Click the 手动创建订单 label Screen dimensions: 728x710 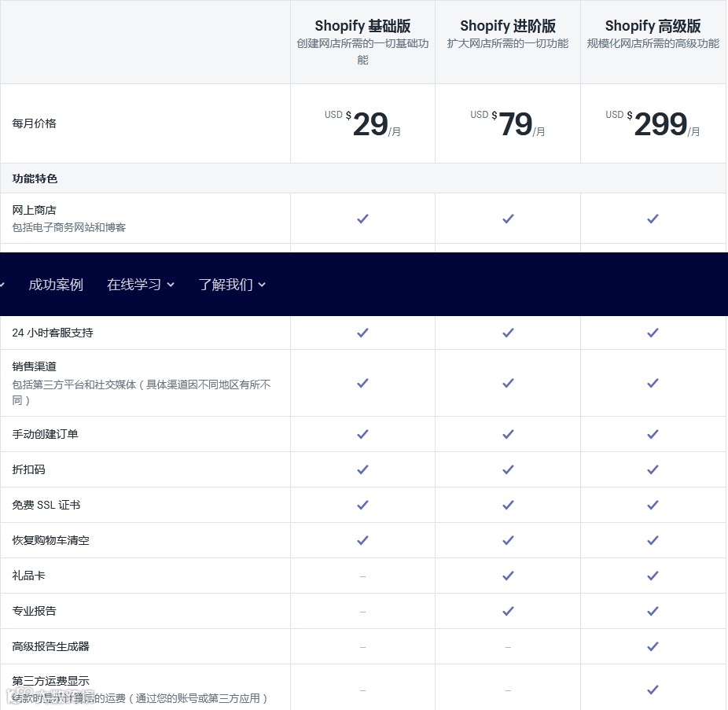tap(46, 434)
